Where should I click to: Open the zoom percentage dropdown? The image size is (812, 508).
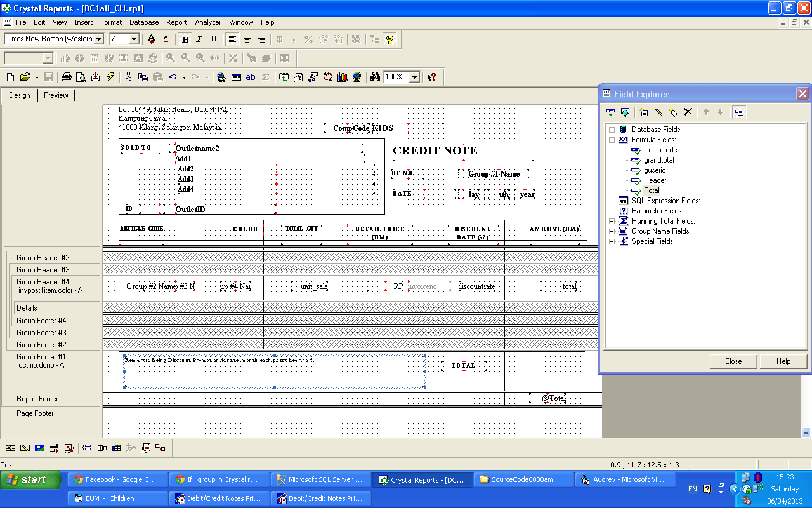coord(414,77)
